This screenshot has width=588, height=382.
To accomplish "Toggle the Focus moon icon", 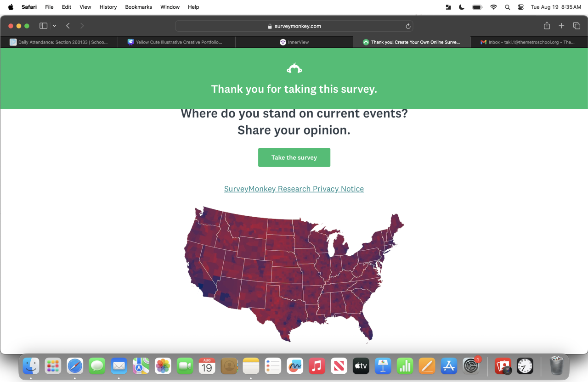I will pyautogui.click(x=462, y=7).
